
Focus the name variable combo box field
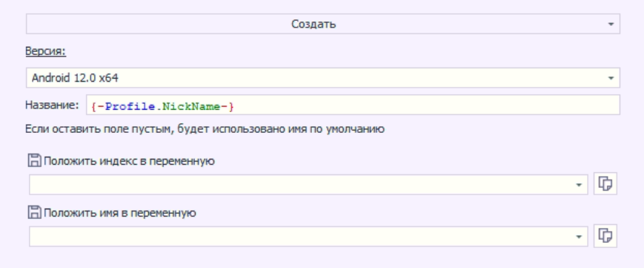[x=308, y=236]
